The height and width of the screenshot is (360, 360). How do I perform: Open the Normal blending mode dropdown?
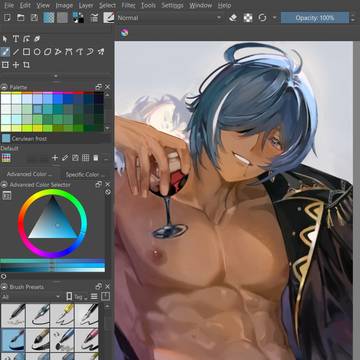click(x=169, y=18)
